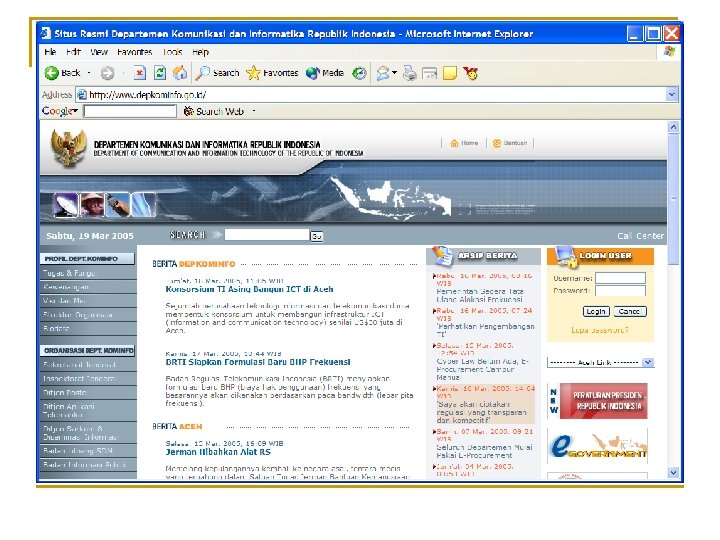
Task: Click the vertical scrollbar down arrow
Action: tap(673, 472)
